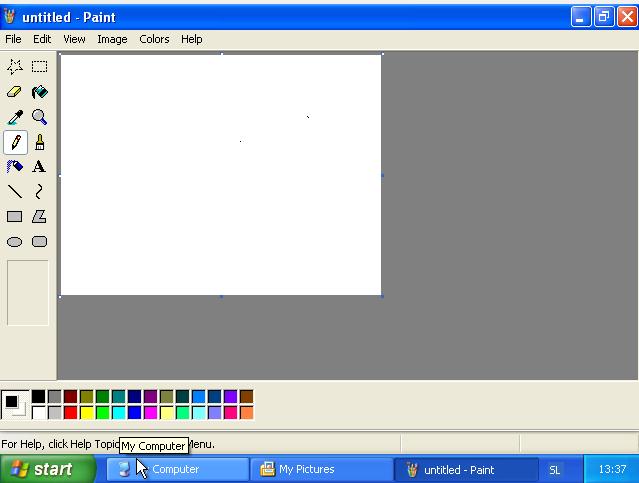Choose the Brush tool
The width and height of the screenshot is (639, 483).
click(x=40, y=142)
